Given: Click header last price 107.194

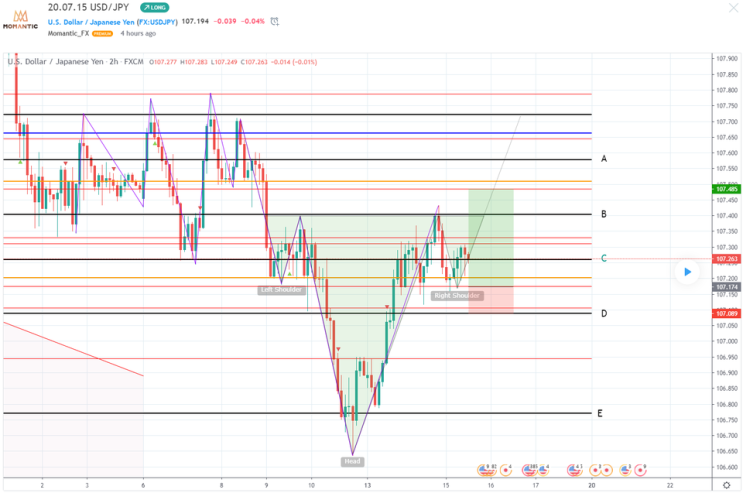Looking at the screenshot, I should [x=195, y=21].
